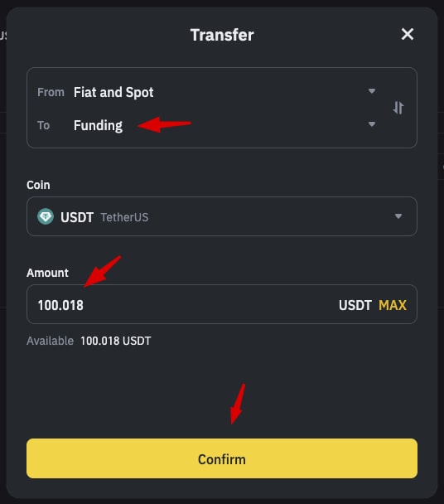Swap the From and To accounts
Screen dimensions: 444x504
click(x=398, y=108)
